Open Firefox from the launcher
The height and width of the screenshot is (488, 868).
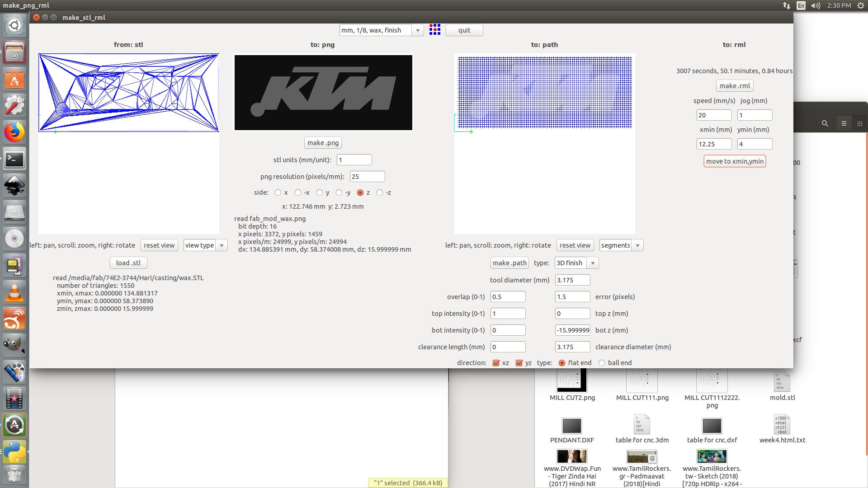(14, 132)
